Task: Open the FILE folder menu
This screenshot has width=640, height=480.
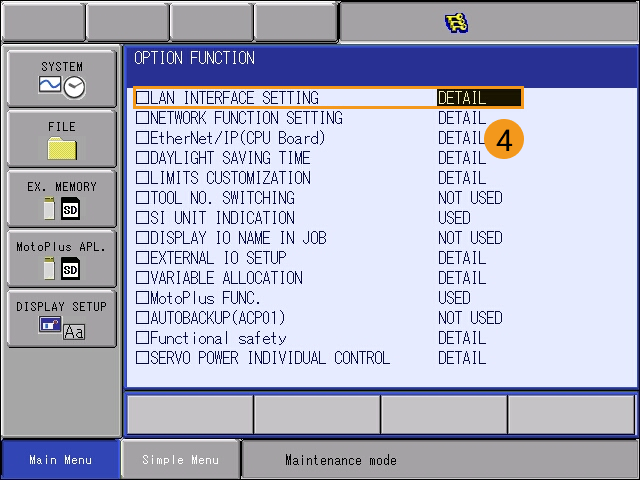Action: (x=62, y=139)
